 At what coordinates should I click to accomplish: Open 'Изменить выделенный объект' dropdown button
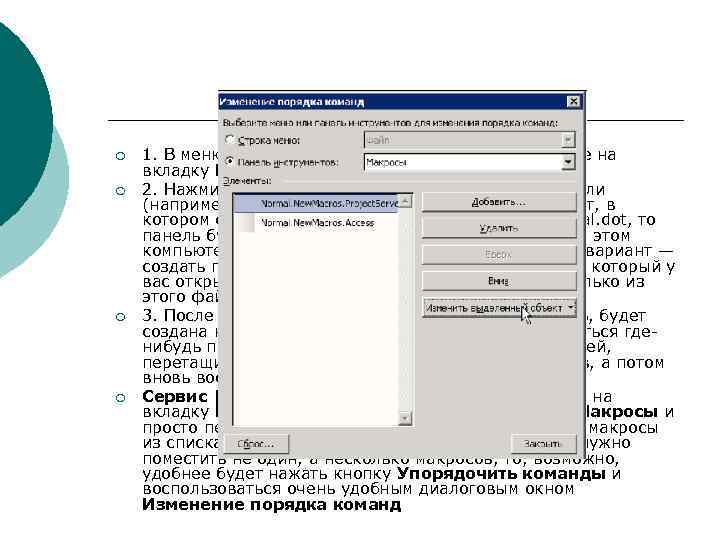click(x=499, y=308)
